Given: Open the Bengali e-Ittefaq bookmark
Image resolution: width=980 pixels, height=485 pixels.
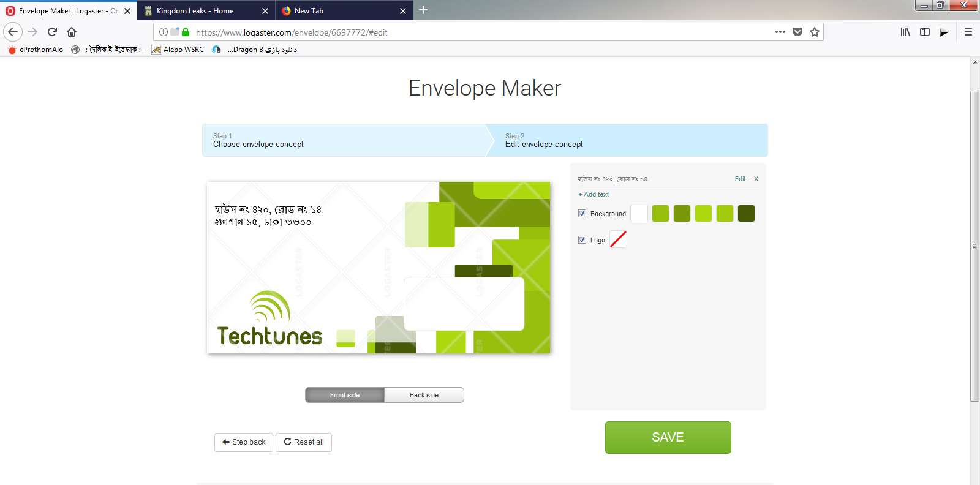Looking at the screenshot, I should (x=107, y=50).
